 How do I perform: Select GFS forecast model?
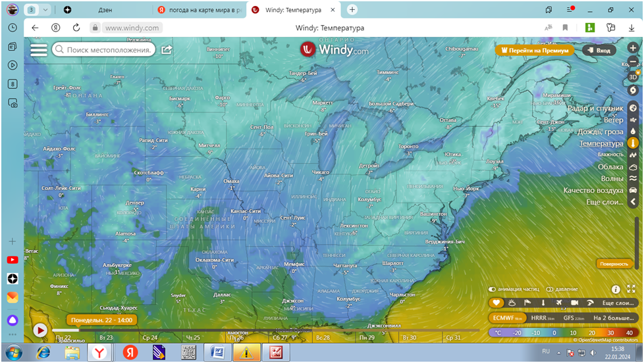pos(574,318)
